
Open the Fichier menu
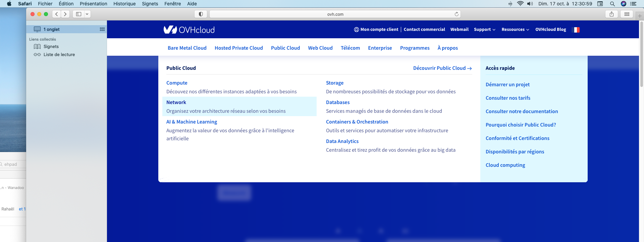point(45,4)
